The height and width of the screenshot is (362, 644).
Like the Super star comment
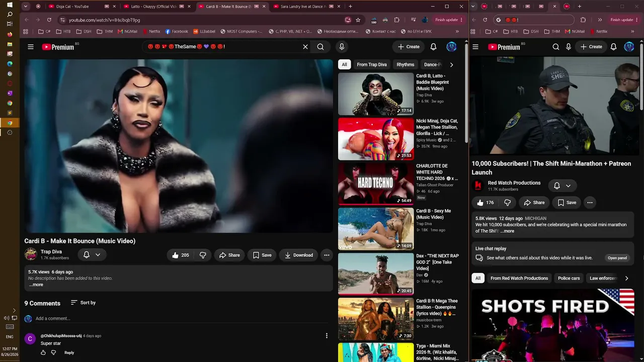(43, 352)
